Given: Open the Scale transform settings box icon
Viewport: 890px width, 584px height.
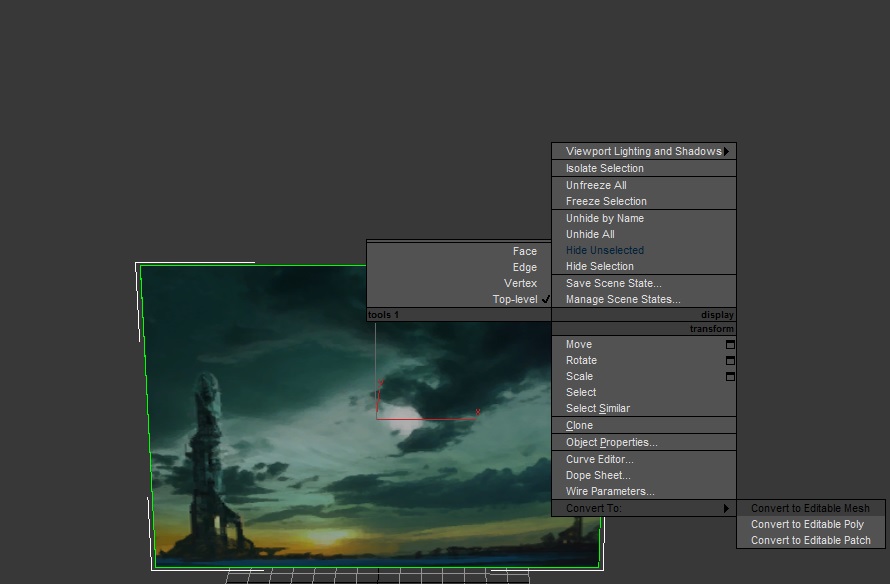Looking at the screenshot, I should (x=730, y=376).
